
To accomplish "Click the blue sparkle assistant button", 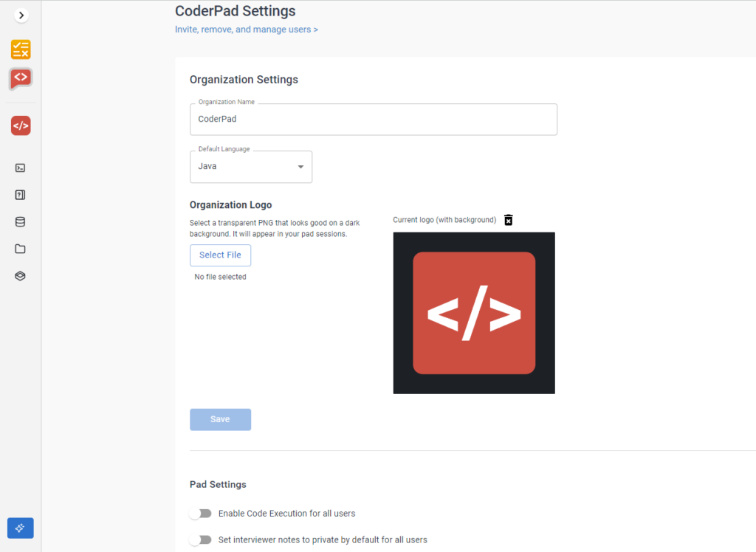I will (20, 528).
